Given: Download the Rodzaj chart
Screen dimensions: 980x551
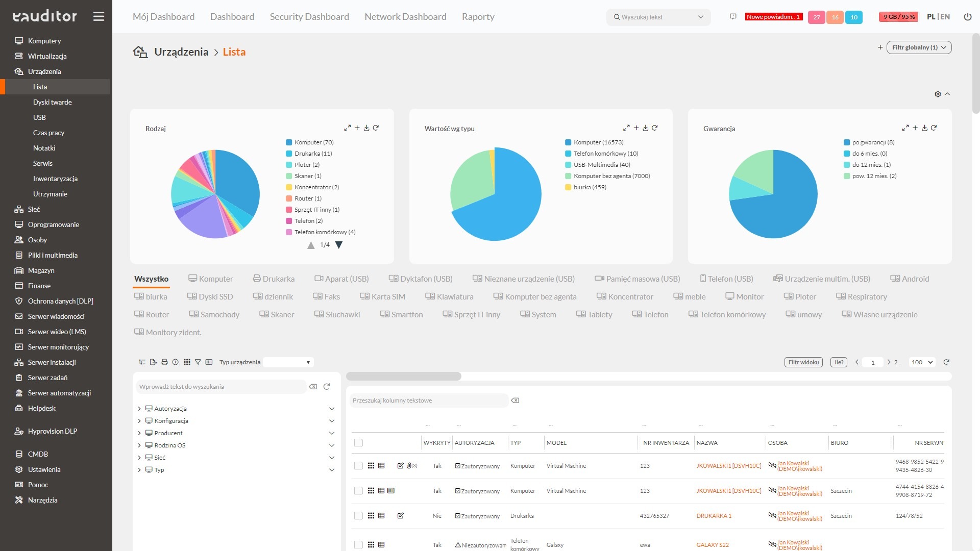Looking at the screenshot, I should (x=366, y=128).
